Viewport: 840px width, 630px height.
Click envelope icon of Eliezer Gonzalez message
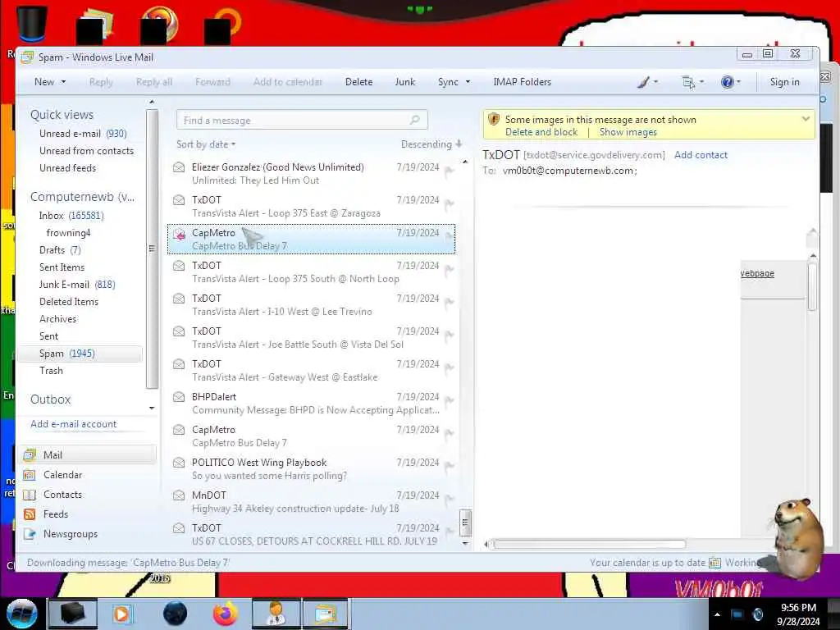[x=179, y=167]
